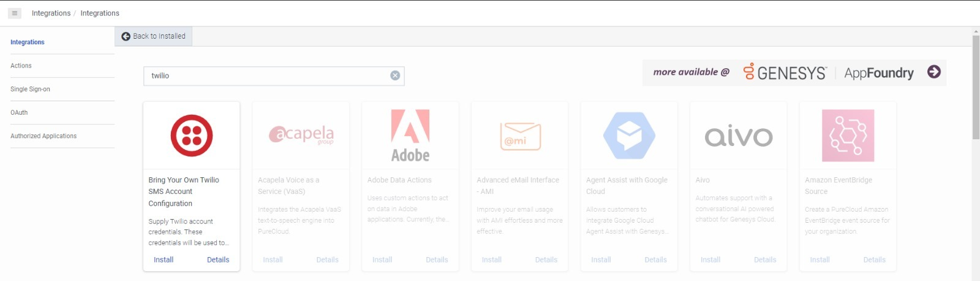Click 'Automates support with a conversational AI' description
Screen dimensions: 980x281
(x=736, y=209)
